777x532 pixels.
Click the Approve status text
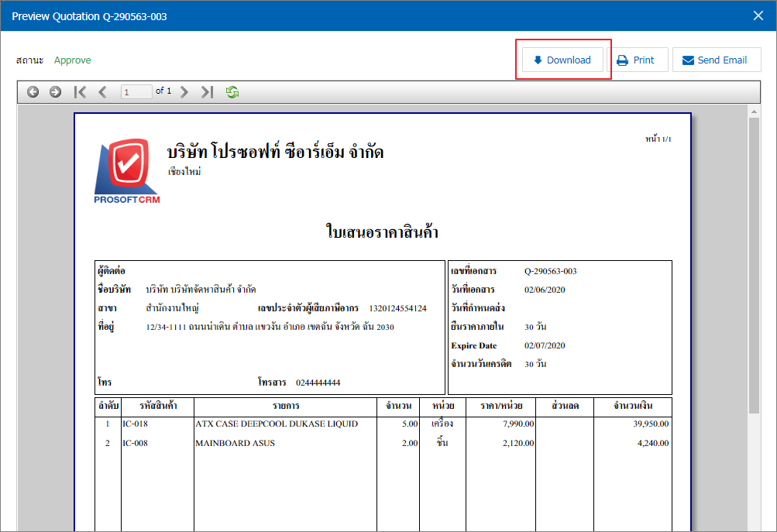(x=72, y=60)
